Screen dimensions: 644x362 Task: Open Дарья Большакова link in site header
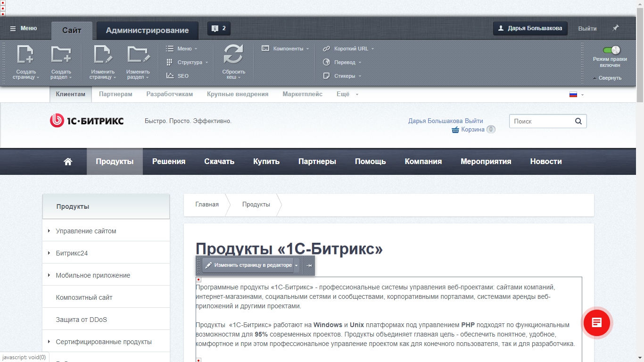pos(436,121)
